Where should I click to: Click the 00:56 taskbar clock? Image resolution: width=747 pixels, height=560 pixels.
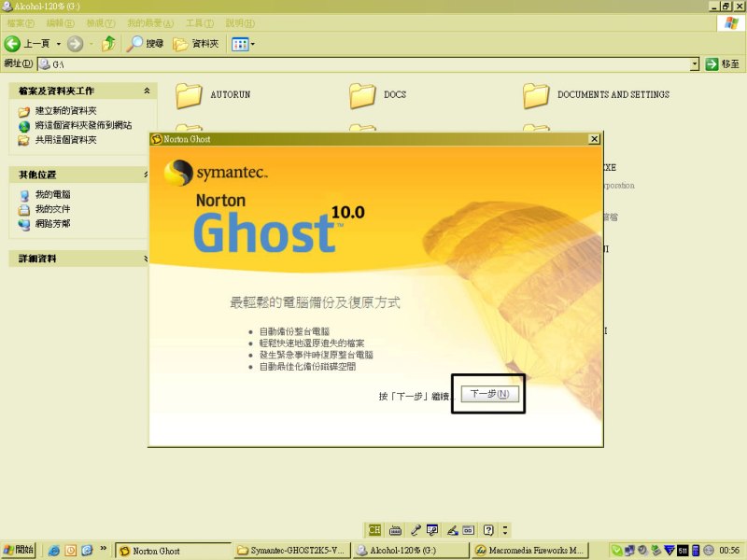[x=729, y=551]
